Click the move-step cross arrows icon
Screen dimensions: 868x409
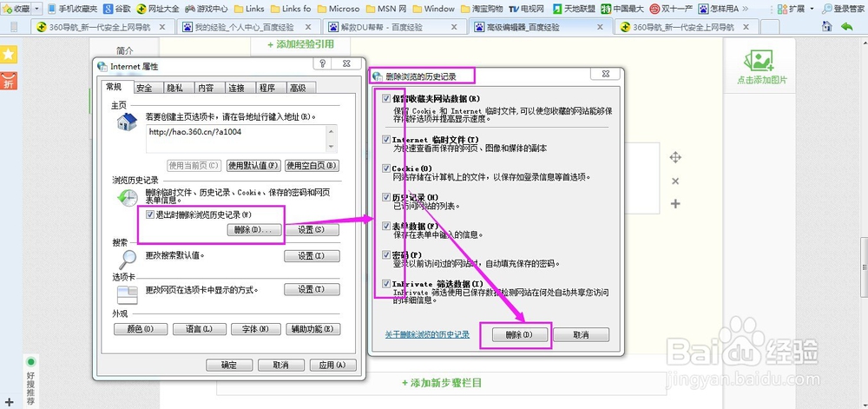tap(674, 158)
